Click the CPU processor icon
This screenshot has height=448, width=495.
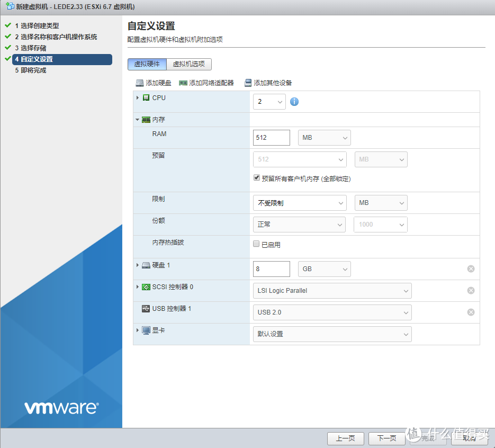146,97
